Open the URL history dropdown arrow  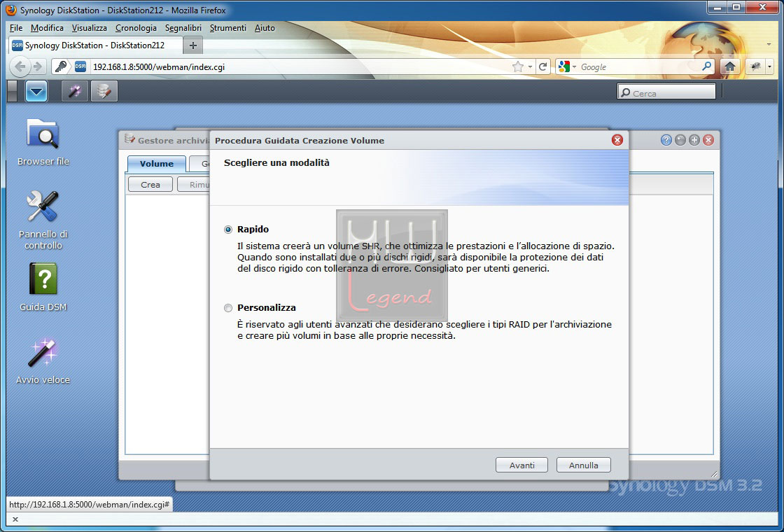tap(530, 67)
